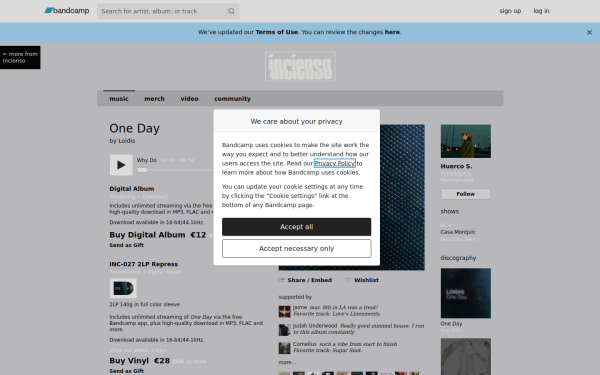Open the sign up link
This screenshot has width=600, height=375.
click(x=510, y=11)
